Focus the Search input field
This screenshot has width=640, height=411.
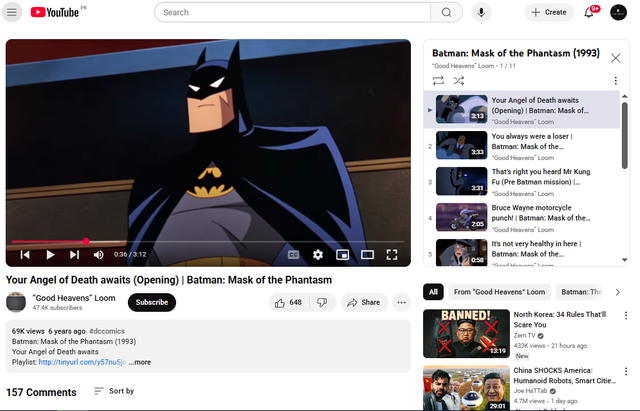(x=292, y=12)
